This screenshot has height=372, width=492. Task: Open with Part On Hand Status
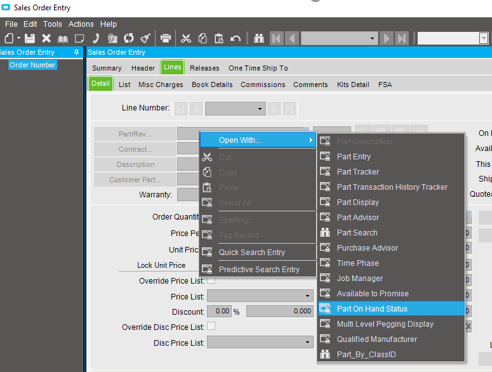(x=391, y=309)
